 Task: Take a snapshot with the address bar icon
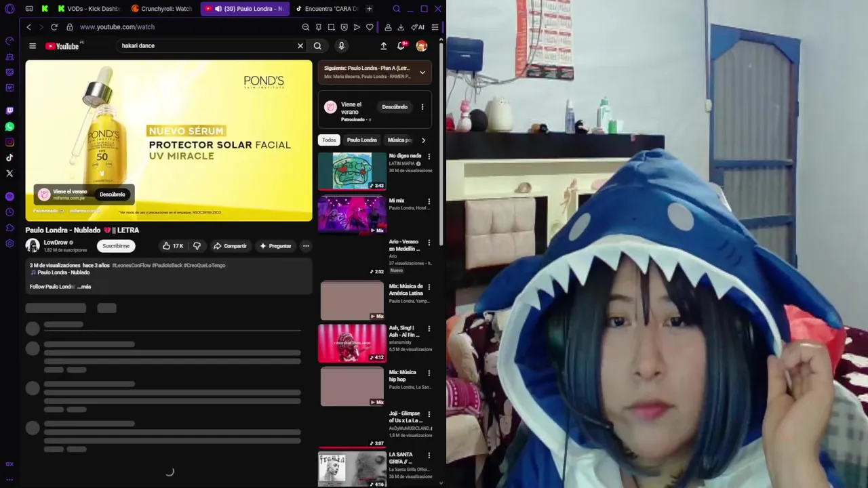pyautogui.click(x=331, y=27)
